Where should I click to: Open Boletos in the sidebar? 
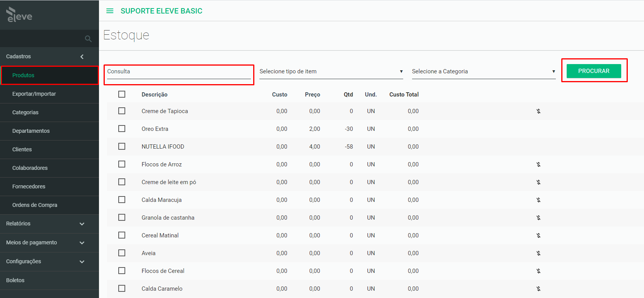(x=49, y=280)
